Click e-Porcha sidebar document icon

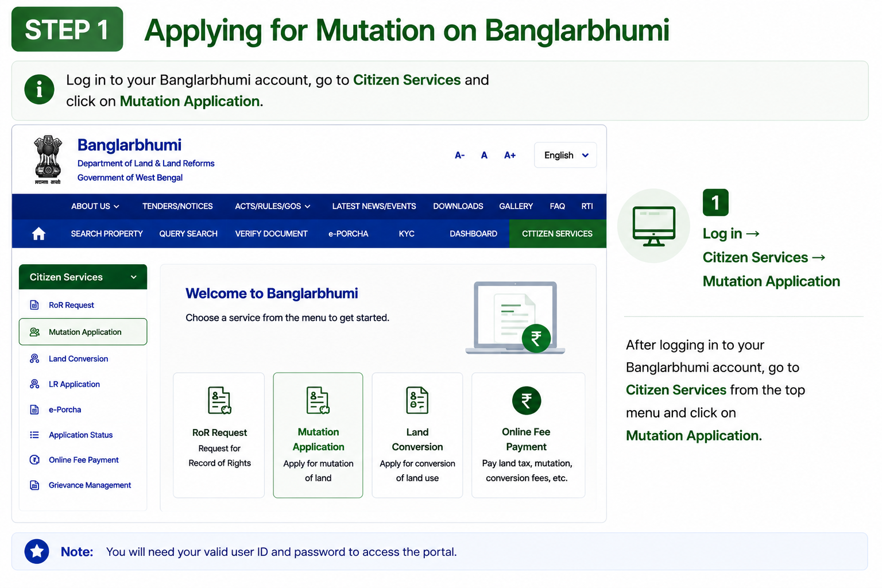pyautogui.click(x=34, y=409)
